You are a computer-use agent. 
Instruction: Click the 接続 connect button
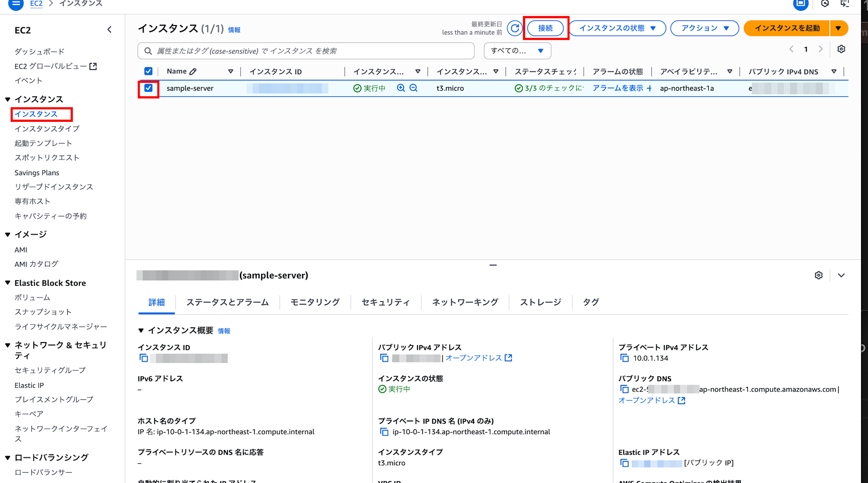tap(546, 28)
